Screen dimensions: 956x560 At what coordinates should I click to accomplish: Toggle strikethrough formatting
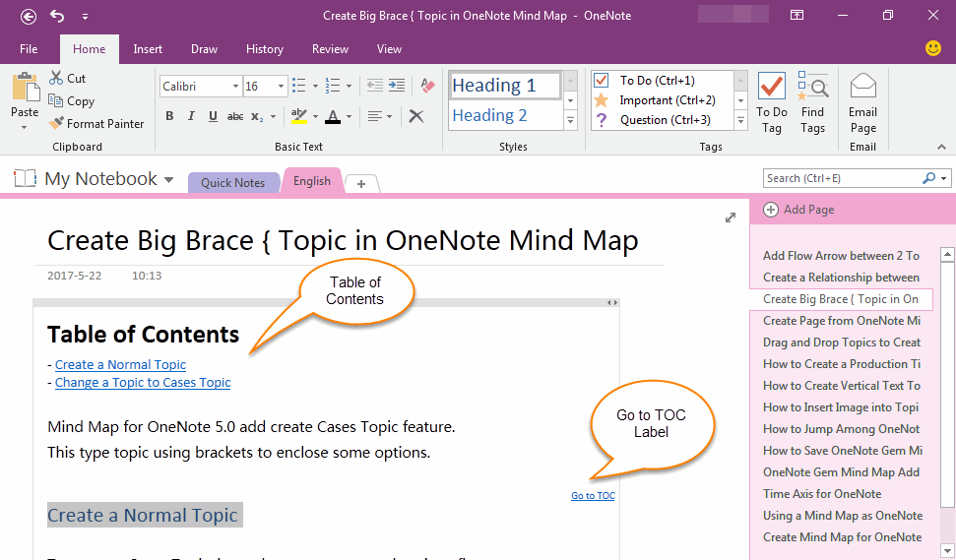(234, 116)
